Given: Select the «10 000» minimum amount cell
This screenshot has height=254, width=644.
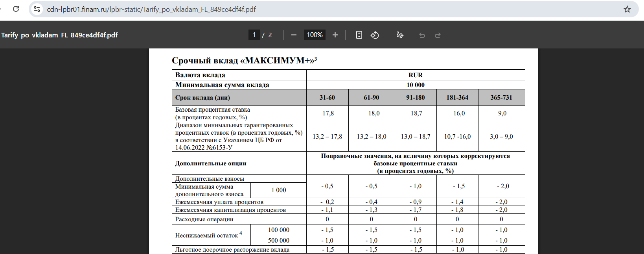Looking at the screenshot, I should [x=416, y=85].
